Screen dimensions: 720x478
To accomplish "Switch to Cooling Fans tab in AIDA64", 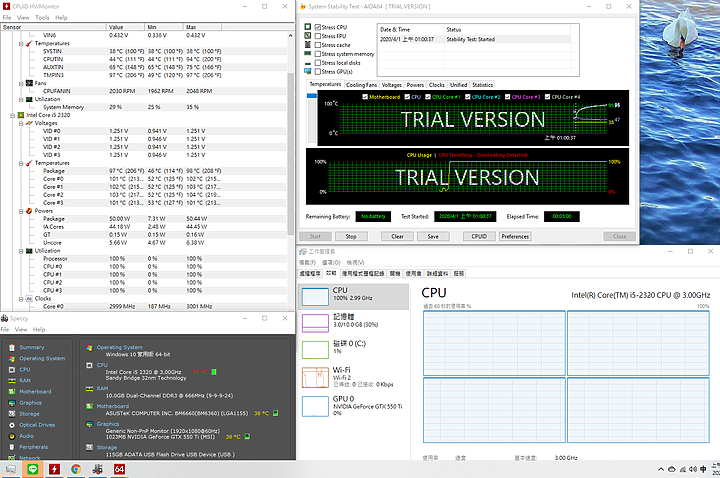I will pos(361,85).
